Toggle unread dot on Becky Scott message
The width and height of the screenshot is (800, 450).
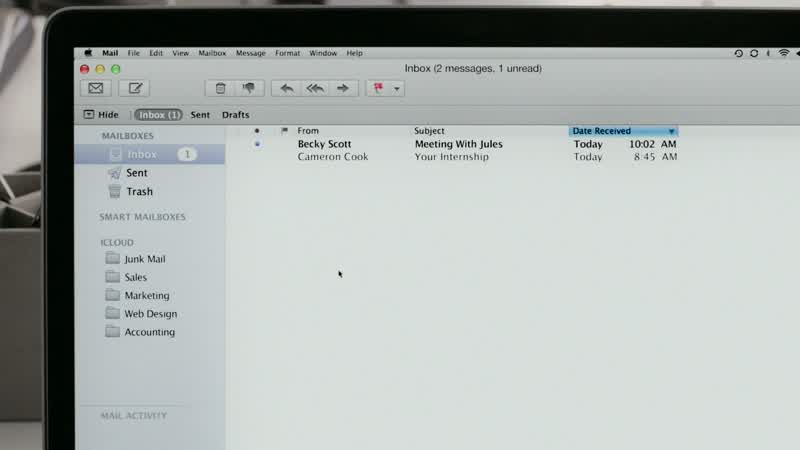pos(257,144)
